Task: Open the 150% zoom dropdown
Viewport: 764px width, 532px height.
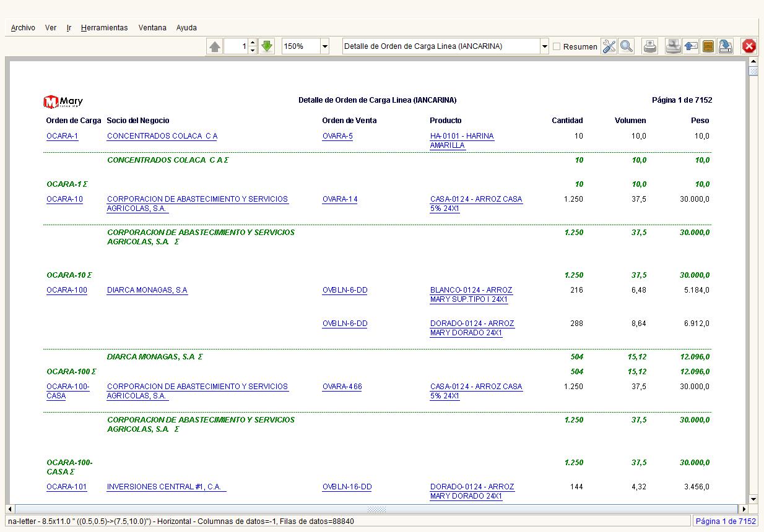Action: (x=324, y=46)
